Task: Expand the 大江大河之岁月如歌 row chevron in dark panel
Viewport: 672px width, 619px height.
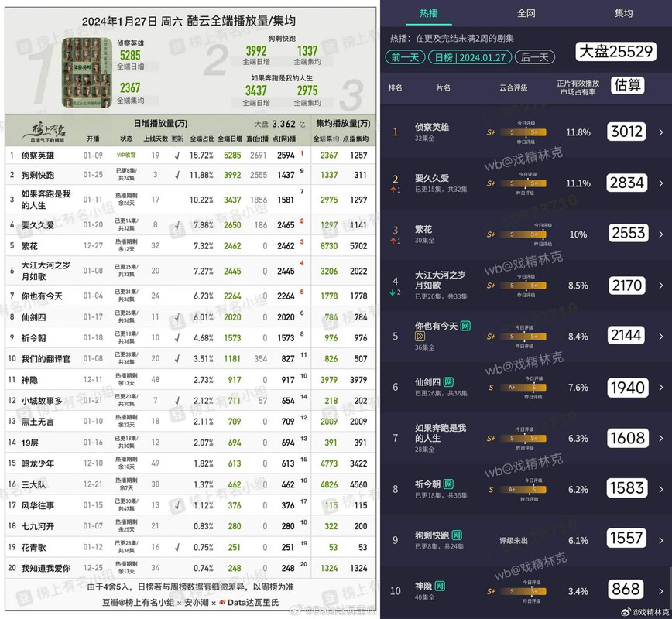Action: click(661, 286)
